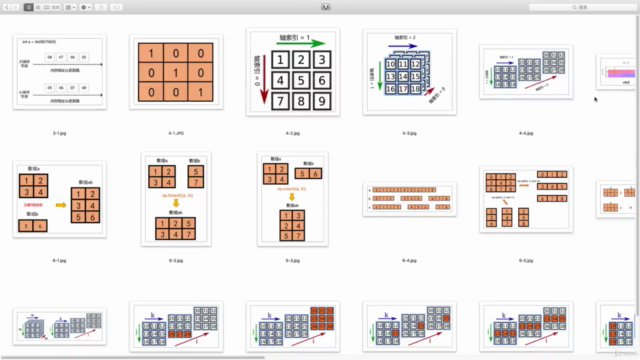Select the hstack 6-2.jpg thumbnail image

(x=176, y=199)
